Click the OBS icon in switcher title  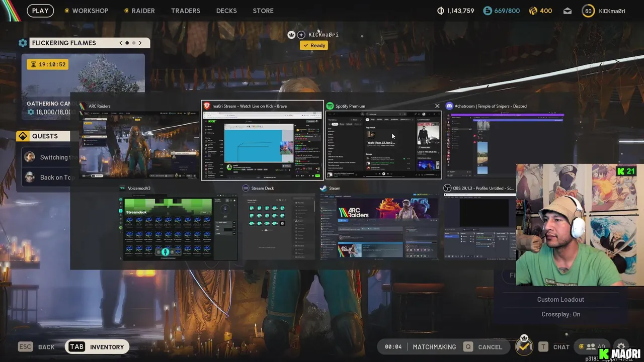point(447,188)
